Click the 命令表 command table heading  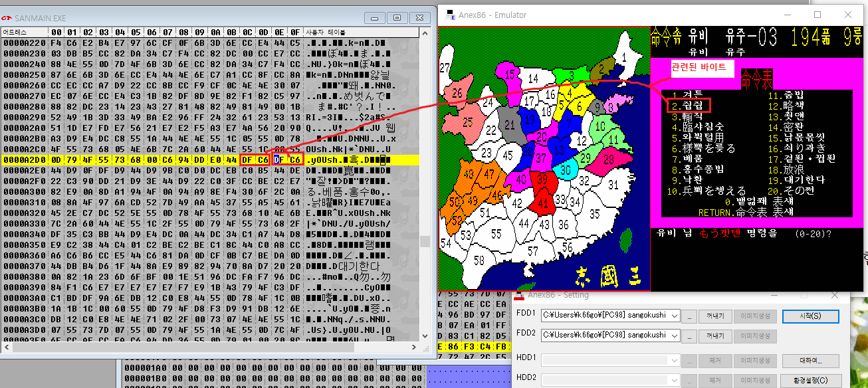tap(757, 79)
